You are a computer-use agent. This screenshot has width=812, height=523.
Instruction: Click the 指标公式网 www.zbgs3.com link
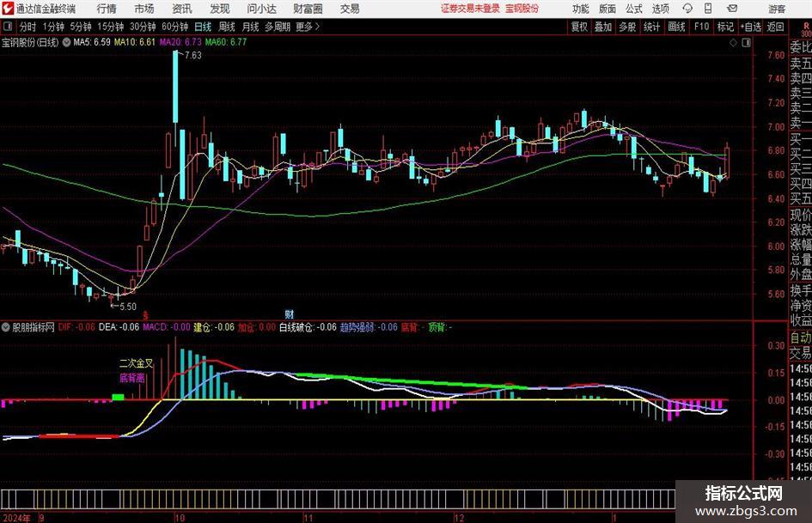743,502
